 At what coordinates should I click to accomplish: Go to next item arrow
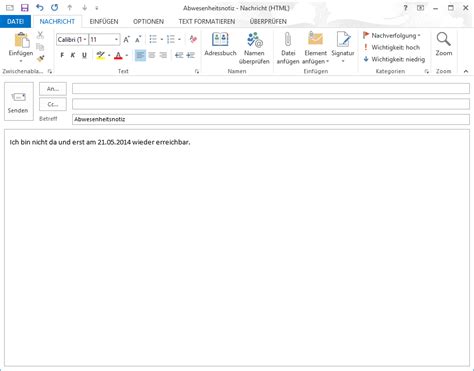[84, 8]
